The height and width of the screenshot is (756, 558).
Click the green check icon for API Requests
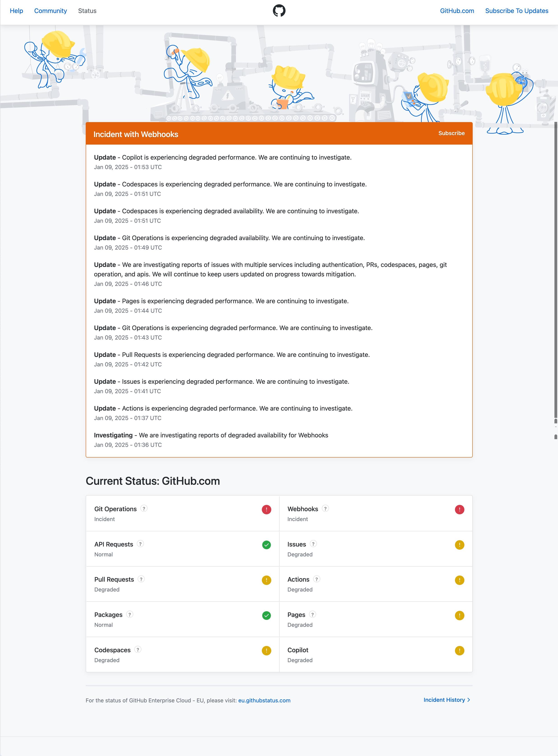[266, 545]
